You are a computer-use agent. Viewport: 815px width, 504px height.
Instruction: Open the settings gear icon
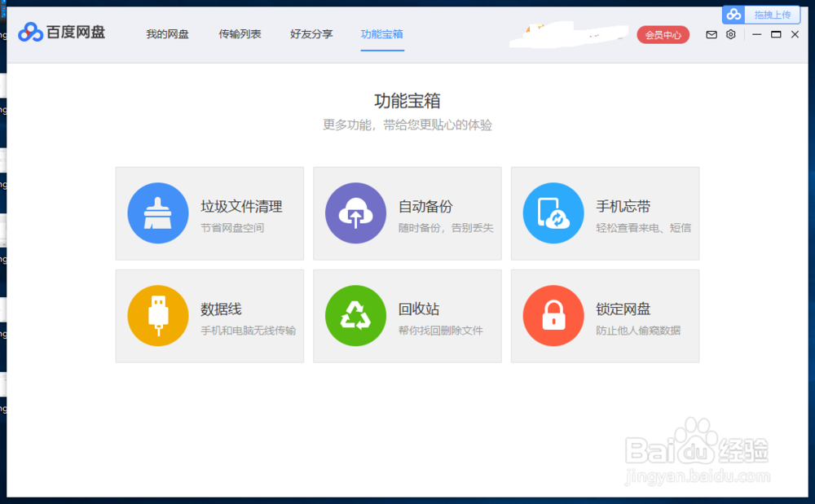[730, 34]
